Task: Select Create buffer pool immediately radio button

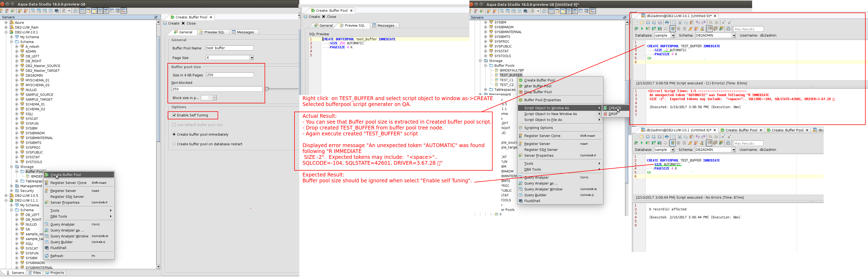Action: tap(174, 135)
